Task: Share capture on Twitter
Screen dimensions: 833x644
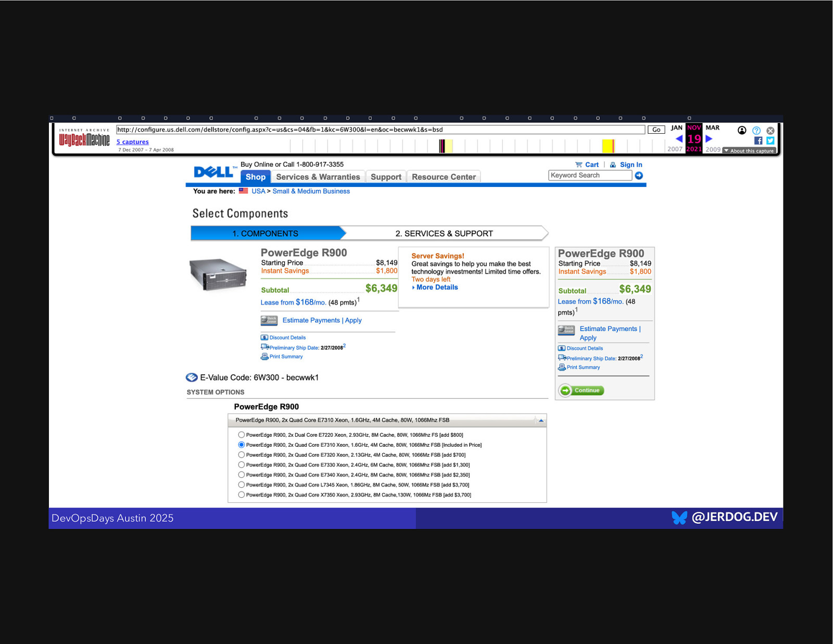Action: 771,141
